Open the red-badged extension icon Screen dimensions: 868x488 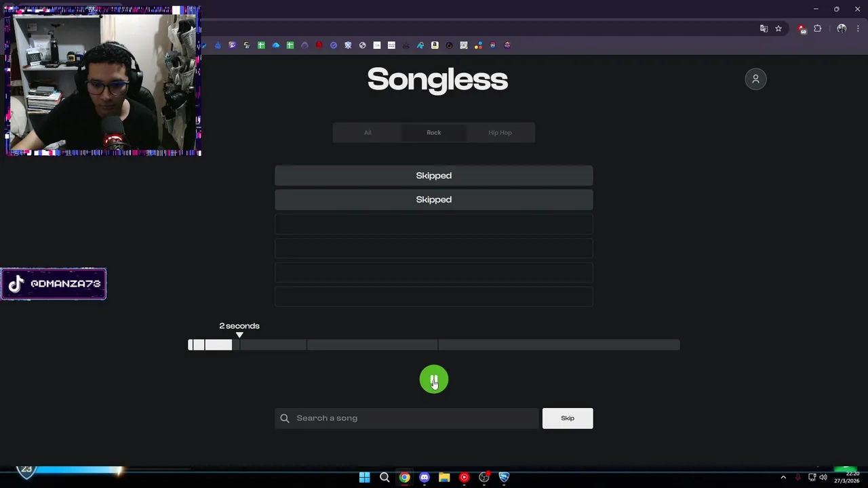802,28
